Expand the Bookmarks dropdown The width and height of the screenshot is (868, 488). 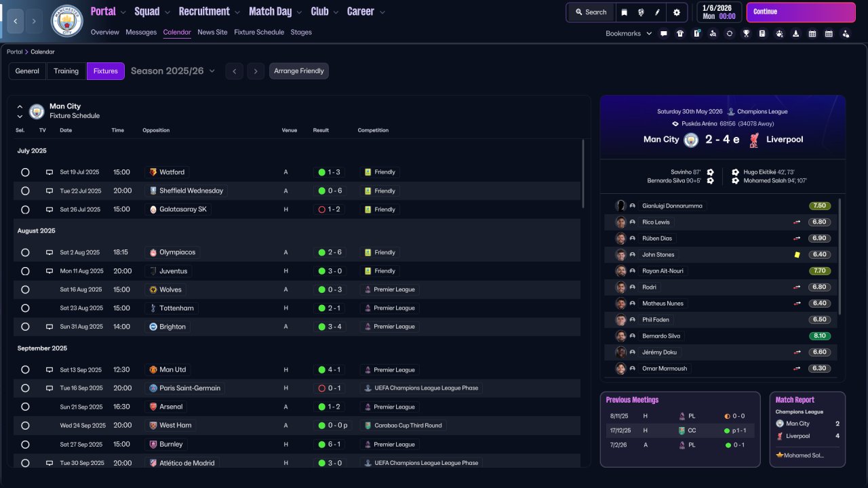click(629, 33)
